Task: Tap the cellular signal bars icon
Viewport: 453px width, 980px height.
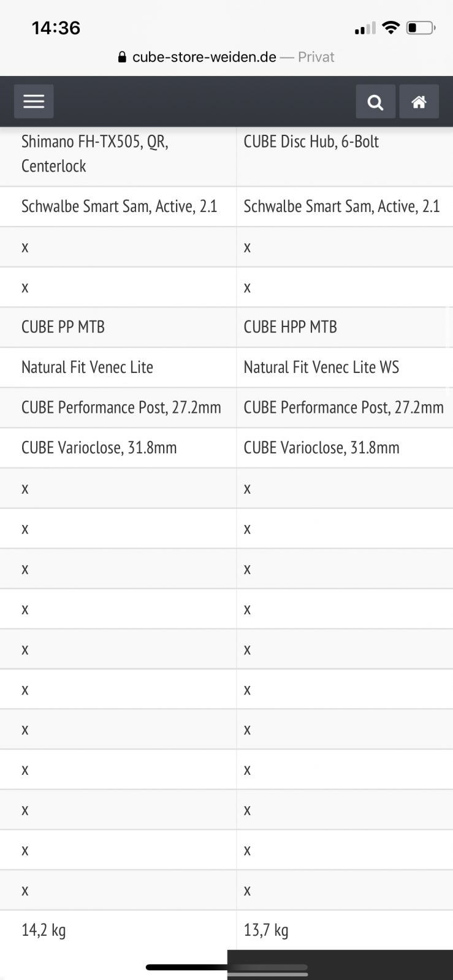Action: (x=365, y=29)
